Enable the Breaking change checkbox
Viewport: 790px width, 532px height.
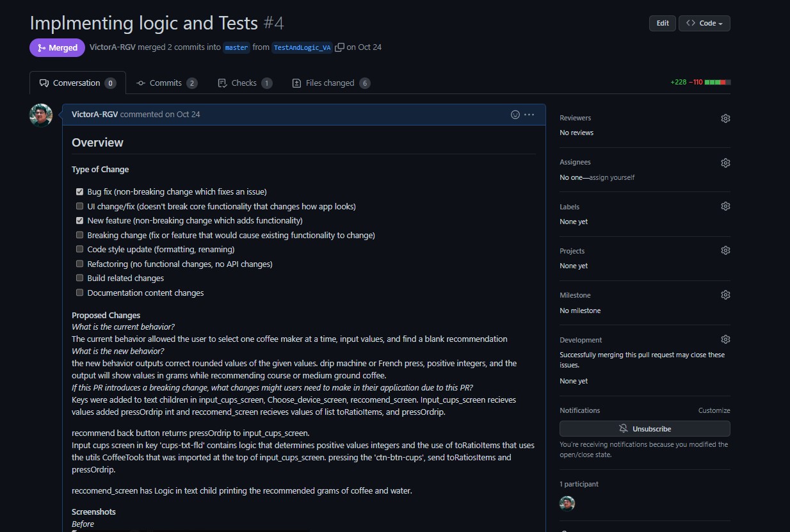[80, 235]
